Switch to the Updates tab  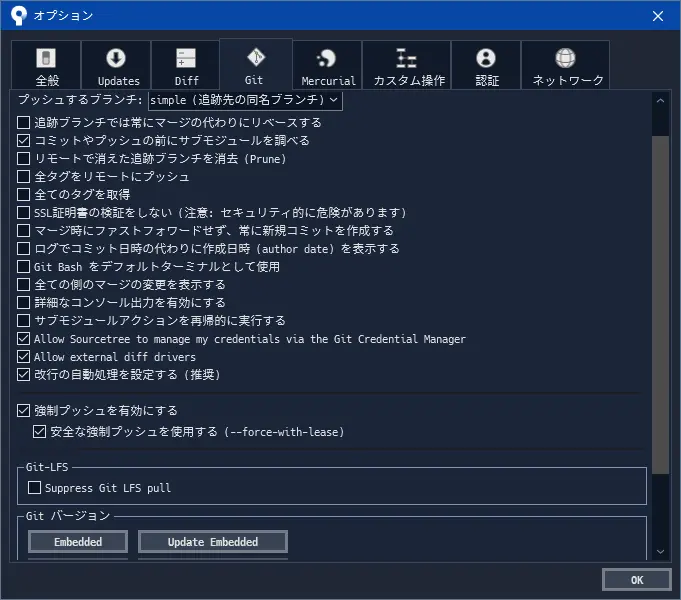116,65
